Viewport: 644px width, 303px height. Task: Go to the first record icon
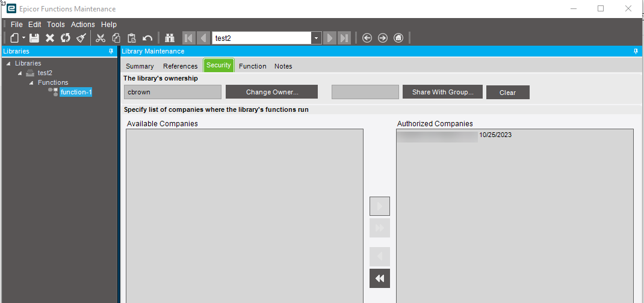coord(188,38)
